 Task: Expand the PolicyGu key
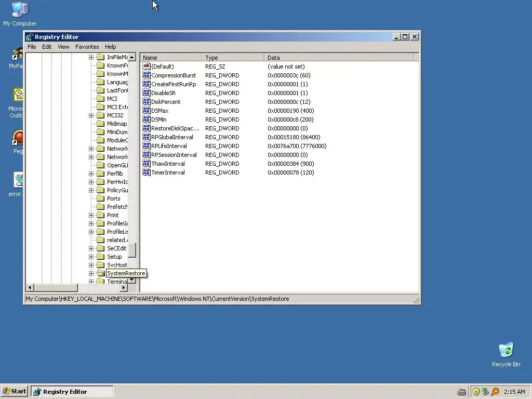click(91, 190)
